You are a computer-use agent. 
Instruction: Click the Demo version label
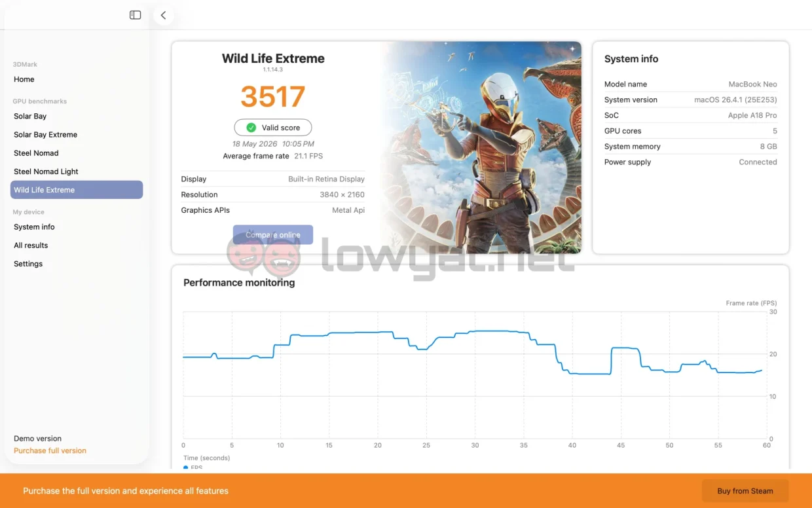[37, 439]
